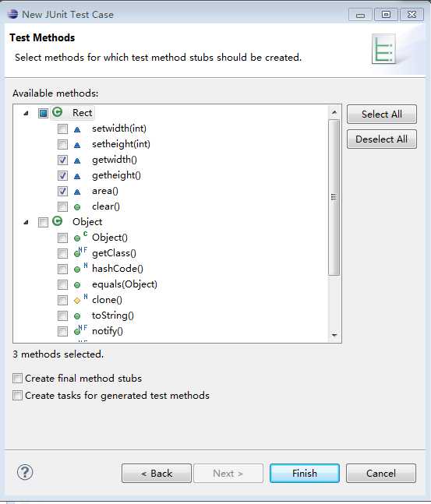Select the setwidth(int) method label

[119, 129]
